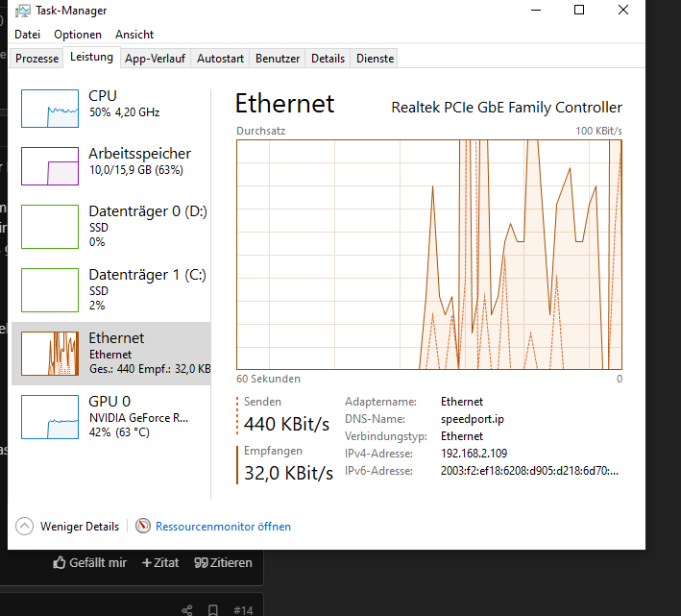Image resolution: width=681 pixels, height=616 pixels.
Task: Close the Task-Manager window
Action: pyautogui.click(x=623, y=10)
